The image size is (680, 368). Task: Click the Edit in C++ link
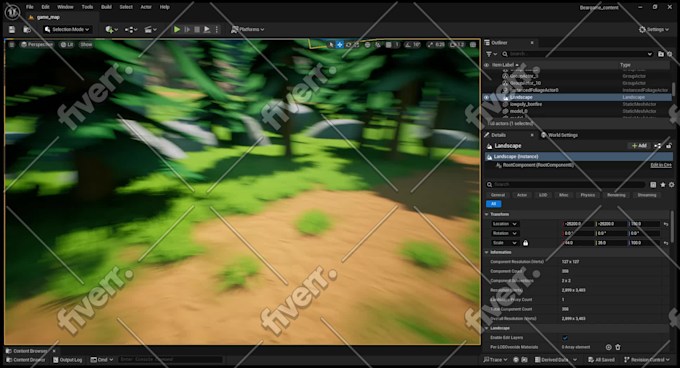[x=661, y=165]
